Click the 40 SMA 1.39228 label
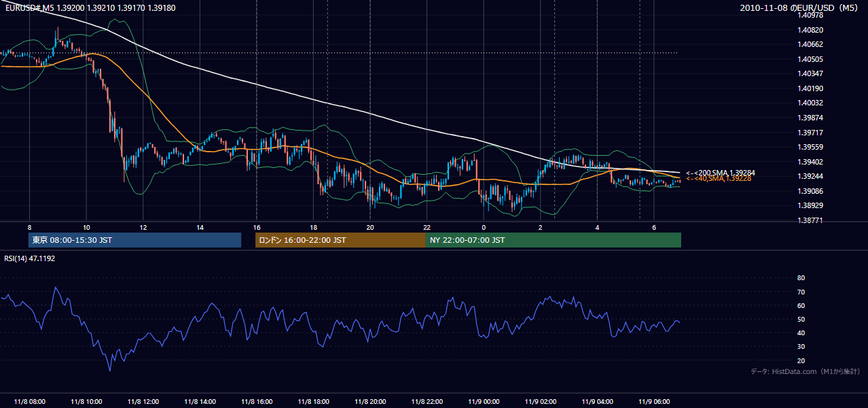 point(719,179)
